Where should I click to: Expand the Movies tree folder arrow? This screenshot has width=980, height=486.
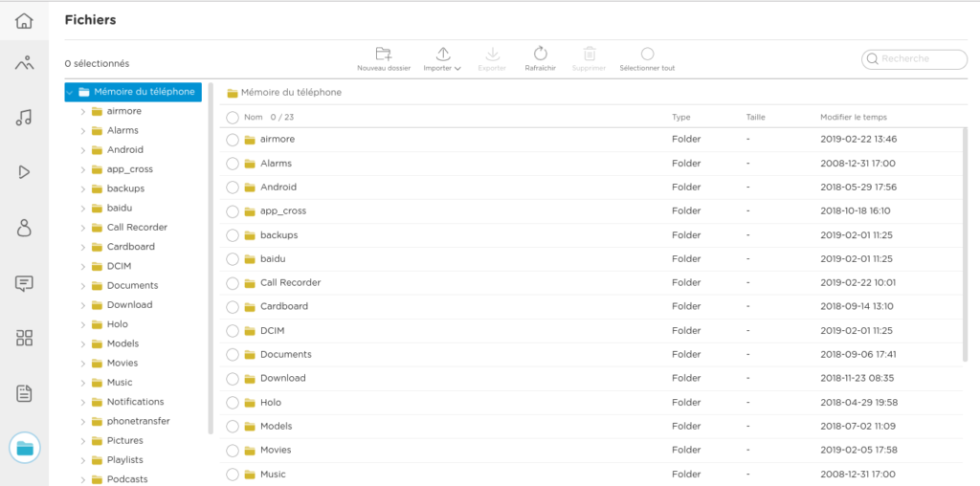click(82, 364)
